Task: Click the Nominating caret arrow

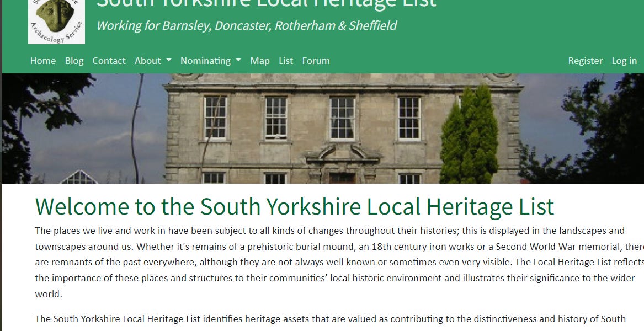Action: click(238, 62)
